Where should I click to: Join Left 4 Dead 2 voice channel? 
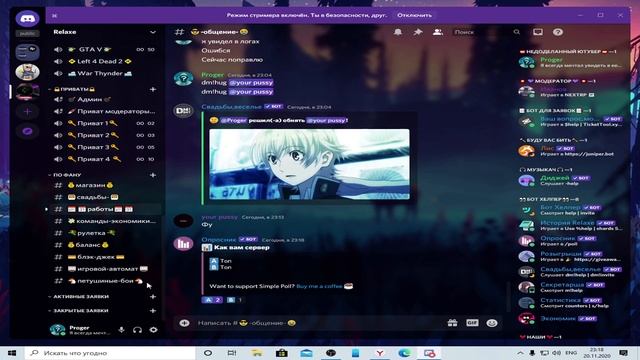(105, 61)
